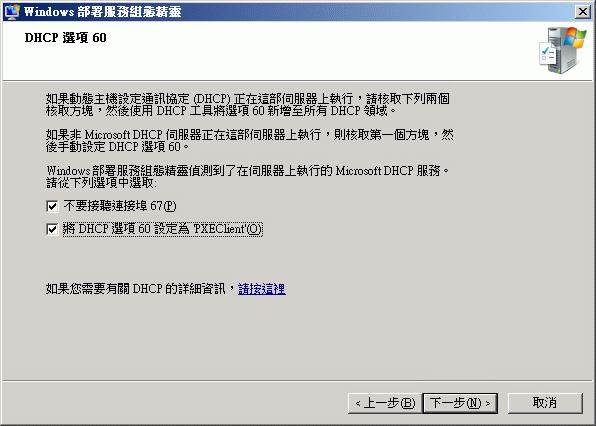Click the white header banner area
Image resolution: width=596 pixels, height=426 pixels.
point(298,51)
